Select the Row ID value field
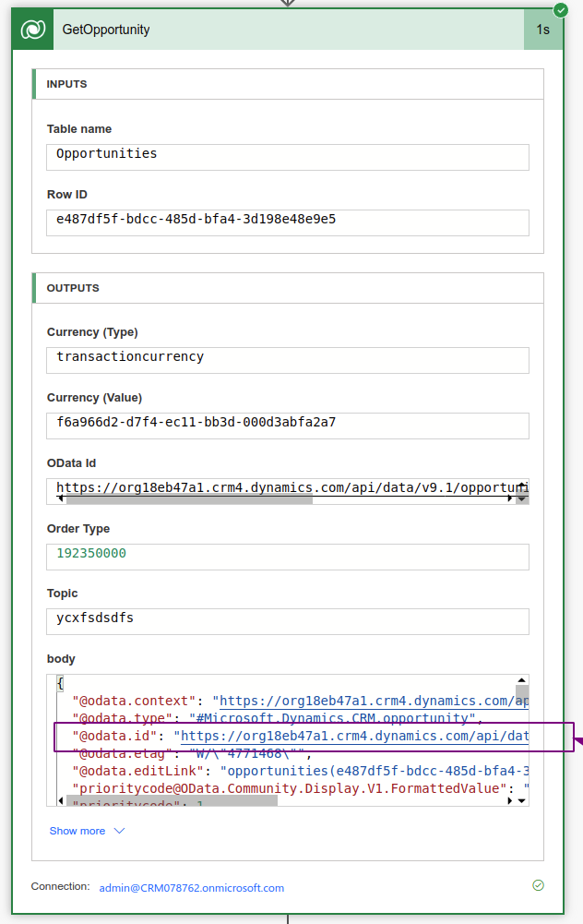The height and width of the screenshot is (924, 583). [x=287, y=222]
